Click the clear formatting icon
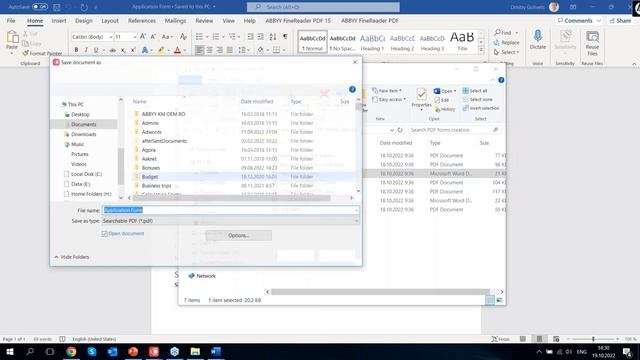The image size is (640, 360). (x=183, y=37)
